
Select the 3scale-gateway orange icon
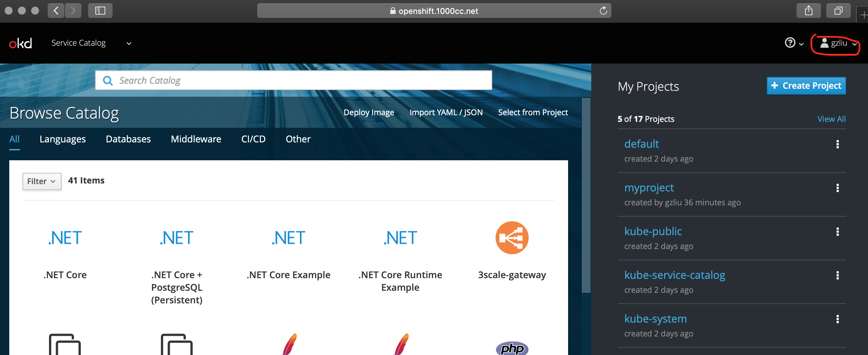click(x=512, y=238)
